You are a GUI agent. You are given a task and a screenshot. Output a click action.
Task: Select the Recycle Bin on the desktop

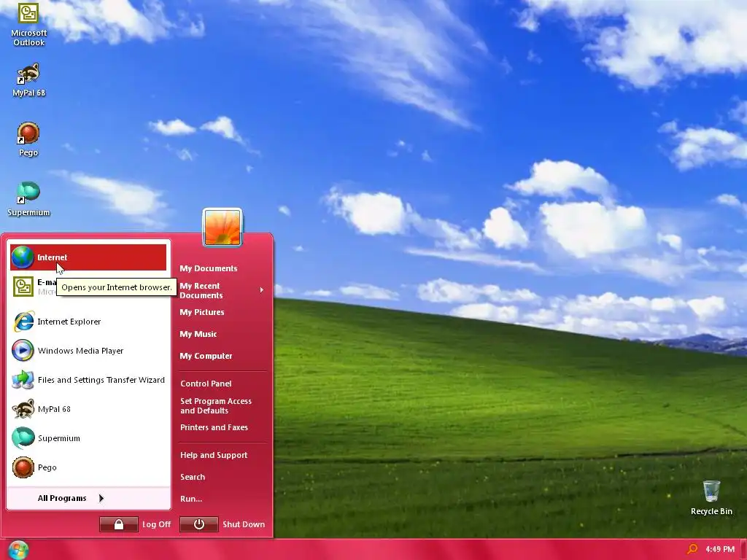(711, 497)
